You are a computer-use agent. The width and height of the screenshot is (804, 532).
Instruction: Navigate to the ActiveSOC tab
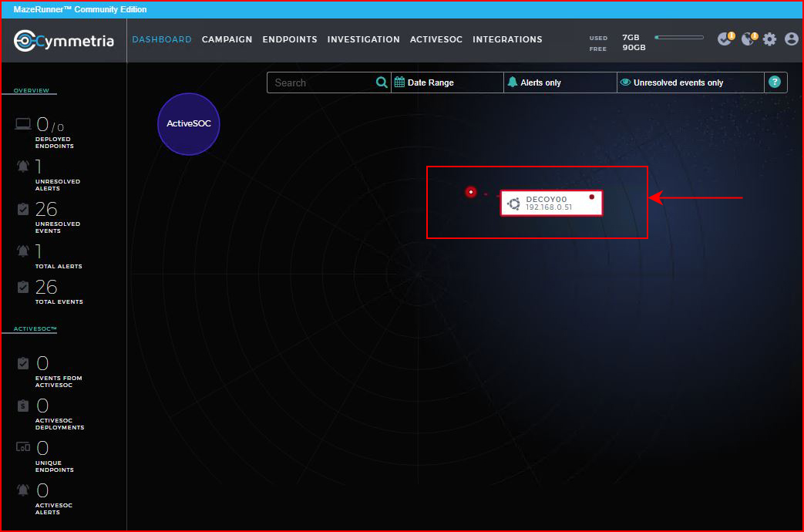[x=436, y=39]
